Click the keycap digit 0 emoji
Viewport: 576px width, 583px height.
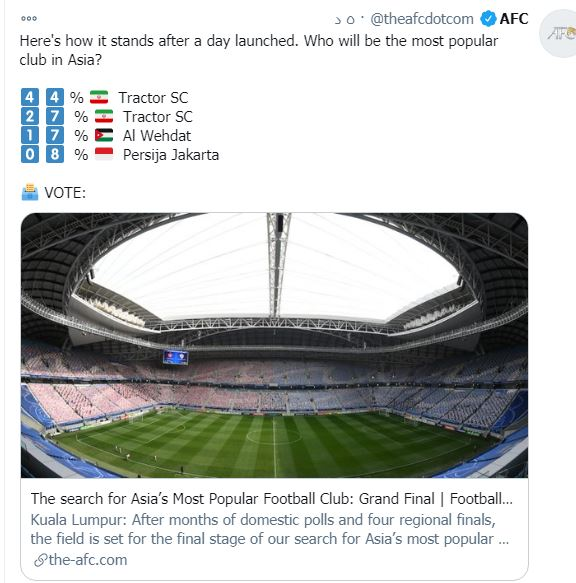coord(30,154)
